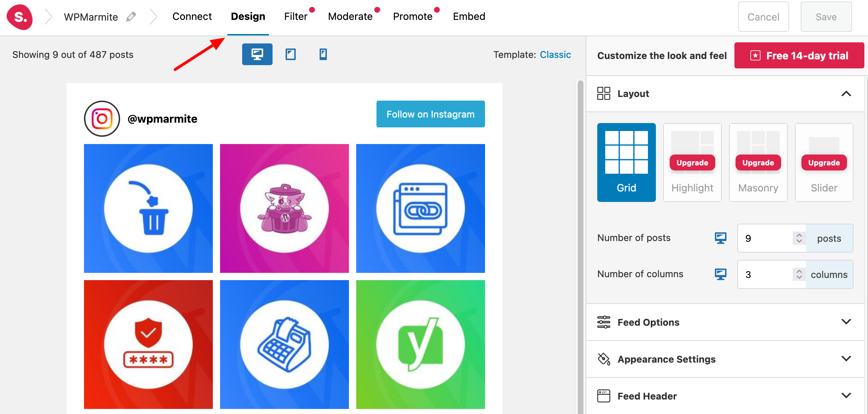Select the Slider layout option
Screen dimensions: 868x414
[824, 162]
